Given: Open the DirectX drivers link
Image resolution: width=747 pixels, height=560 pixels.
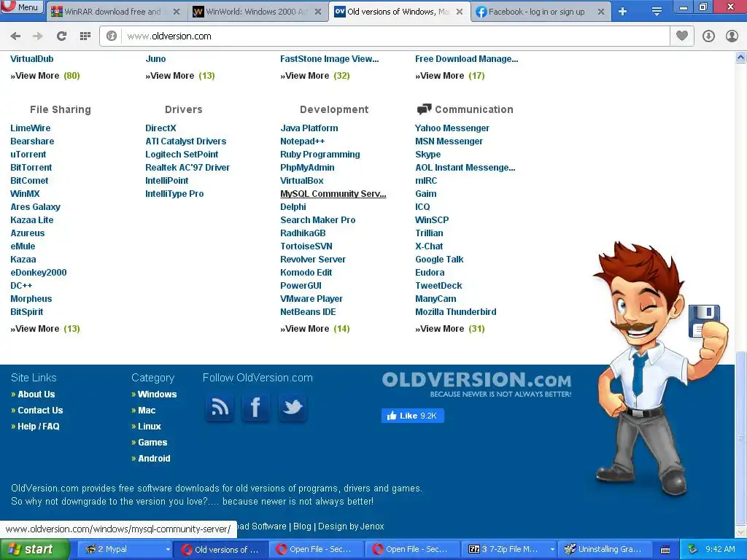Looking at the screenshot, I should click(160, 128).
